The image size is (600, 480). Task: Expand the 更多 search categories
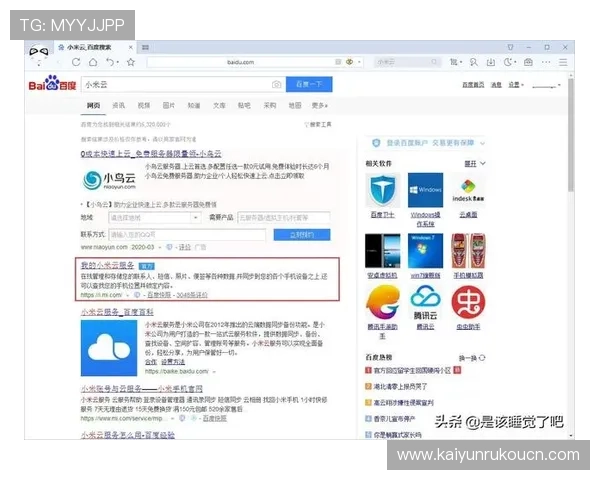[x=320, y=105]
